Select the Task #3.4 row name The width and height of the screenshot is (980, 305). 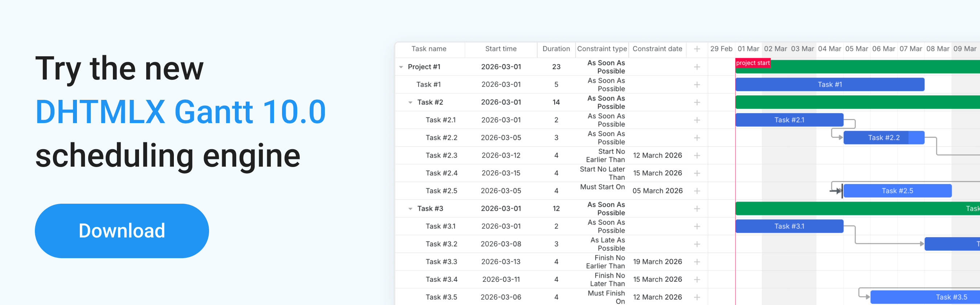441,280
